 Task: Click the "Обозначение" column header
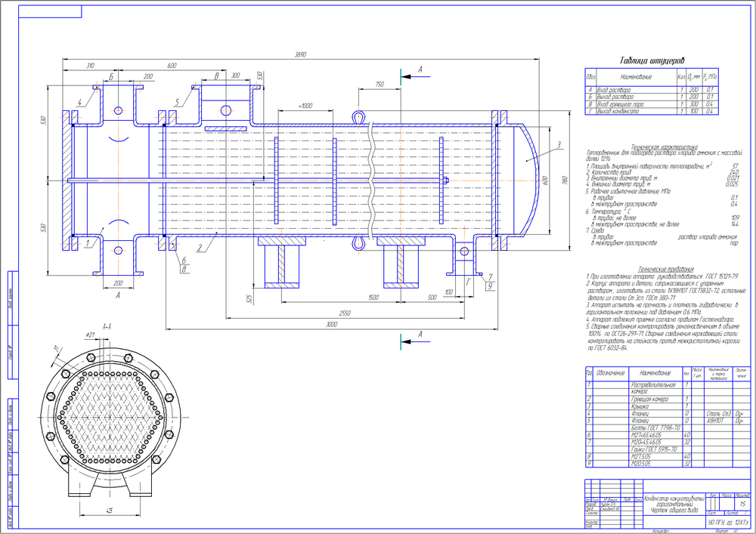pyautogui.click(x=611, y=373)
